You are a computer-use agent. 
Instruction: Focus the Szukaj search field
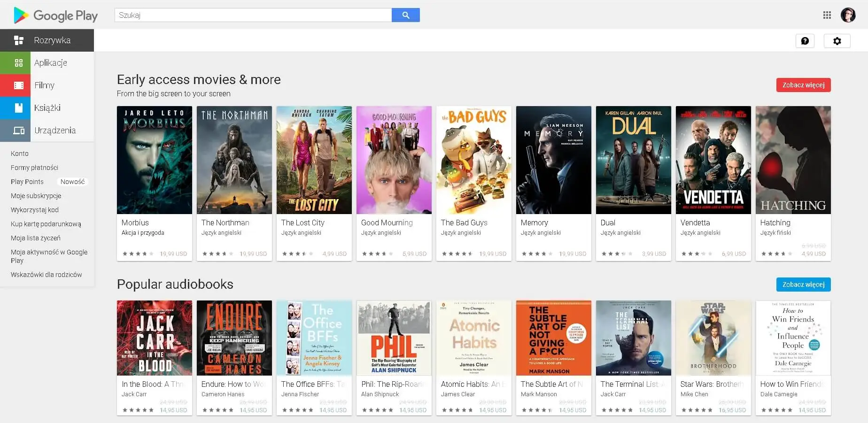click(253, 15)
